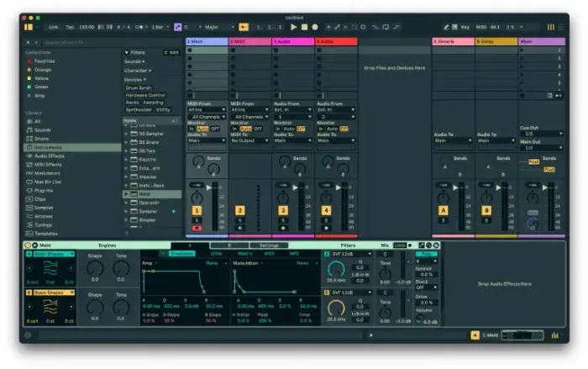Open Templates browser category
The width and height of the screenshot is (588, 369).
(x=72, y=234)
